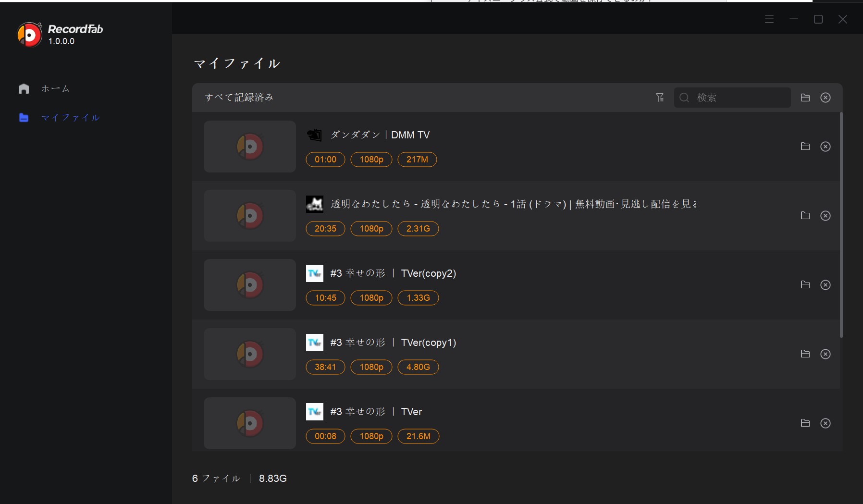Click the file list vertical scrollbar
The image size is (863, 504).
tap(841, 225)
